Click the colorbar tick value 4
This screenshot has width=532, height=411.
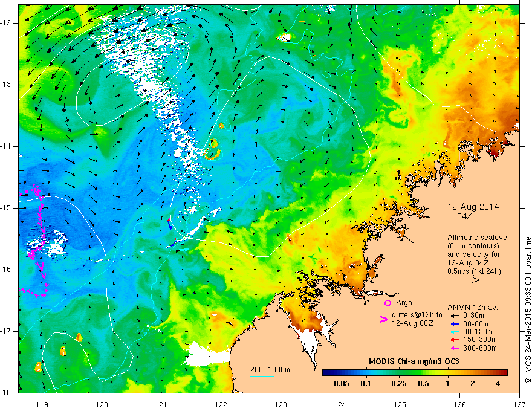point(498,384)
